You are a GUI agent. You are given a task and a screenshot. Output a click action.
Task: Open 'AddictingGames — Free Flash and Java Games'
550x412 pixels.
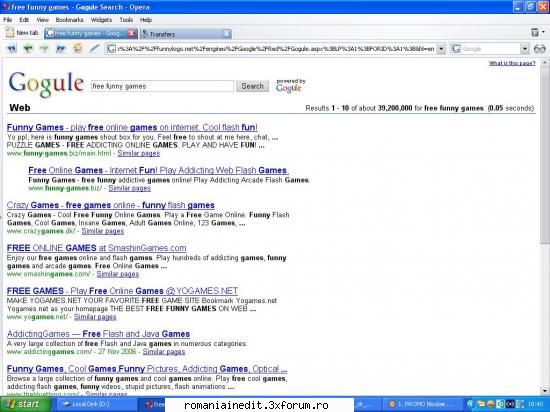pyautogui.click(x=99, y=334)
